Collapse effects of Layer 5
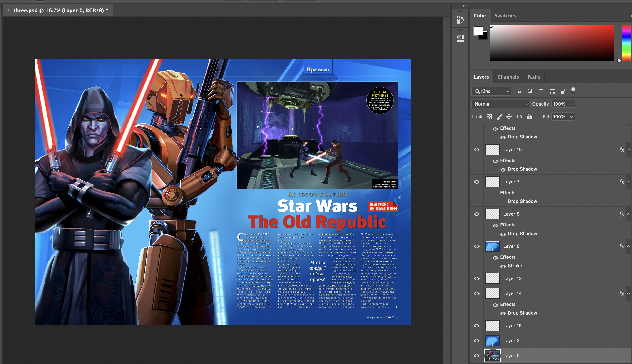 (x=628, y=214)
